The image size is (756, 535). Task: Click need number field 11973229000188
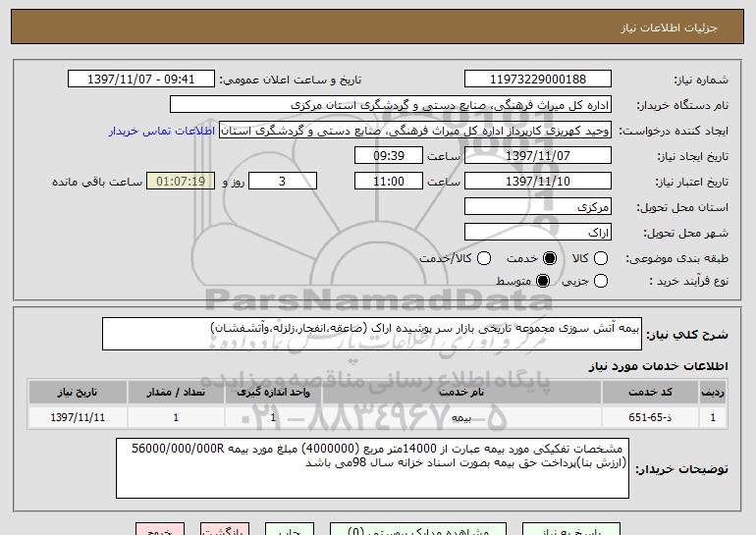pyautogui.click(x=538, y=80)
